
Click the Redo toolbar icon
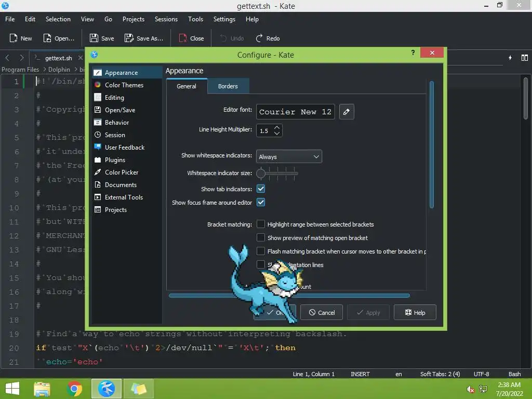pyautogui.click(x=259, y=38)
